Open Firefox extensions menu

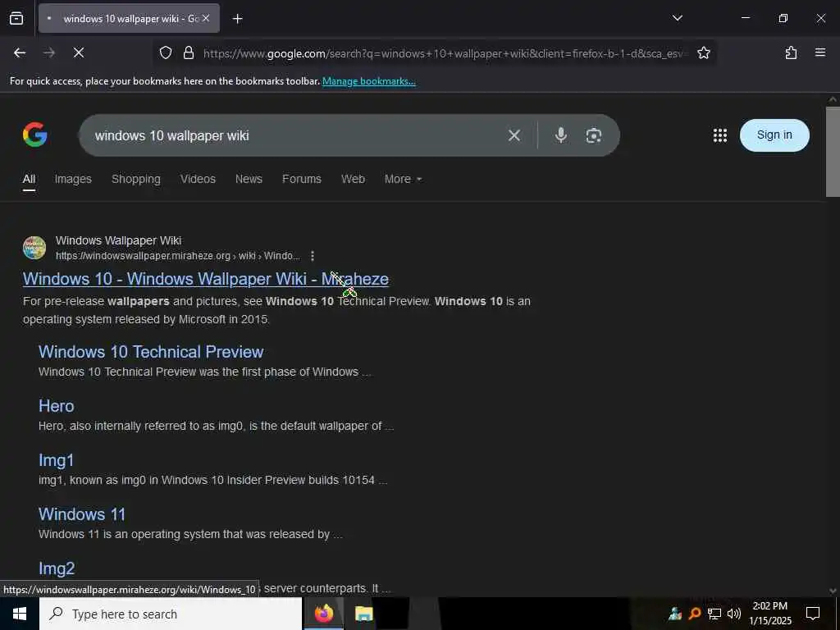click(x=791, y=53)
